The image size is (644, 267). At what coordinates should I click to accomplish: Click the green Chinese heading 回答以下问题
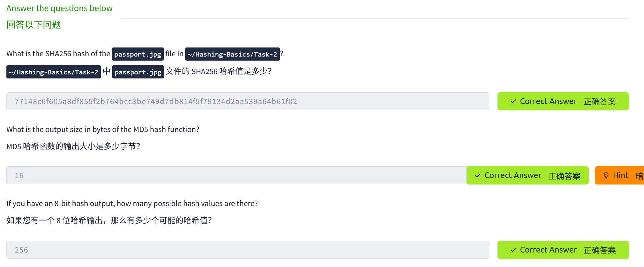pyautogui.click(x=34, y=25)
